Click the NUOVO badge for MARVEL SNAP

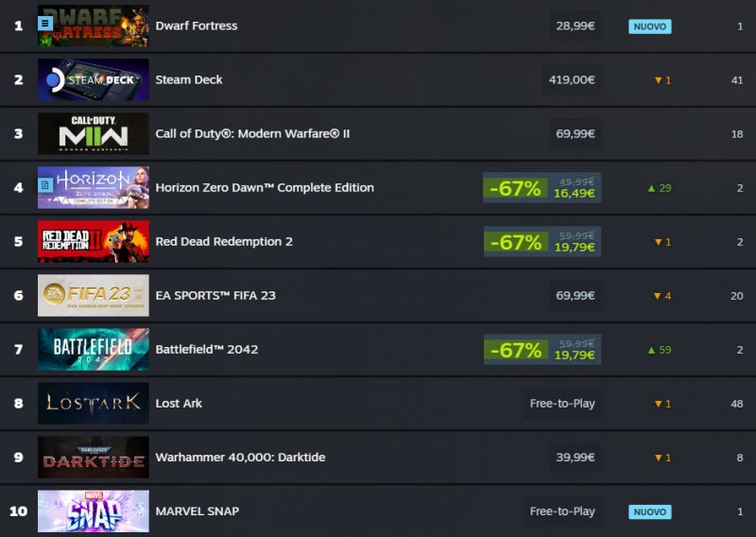point(649,511)
